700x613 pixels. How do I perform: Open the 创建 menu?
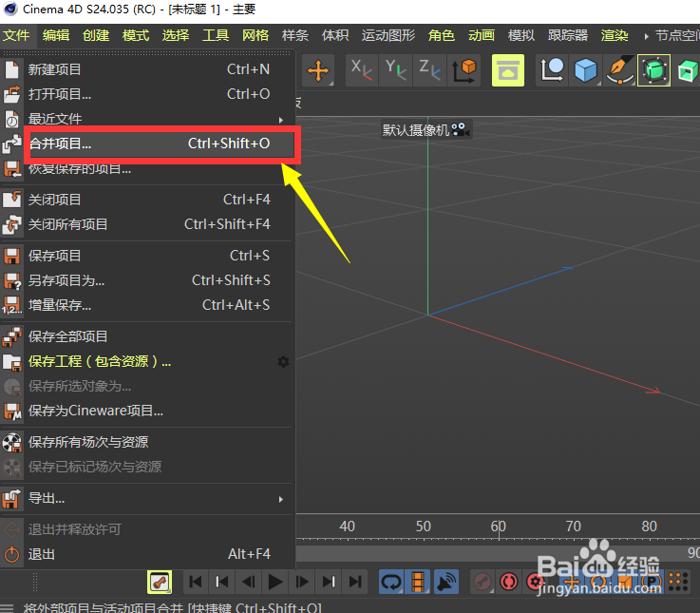point(96,35)
